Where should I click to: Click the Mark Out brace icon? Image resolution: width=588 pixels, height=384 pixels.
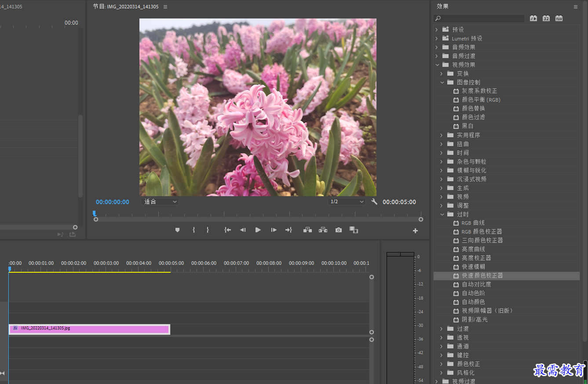(208, 230)
